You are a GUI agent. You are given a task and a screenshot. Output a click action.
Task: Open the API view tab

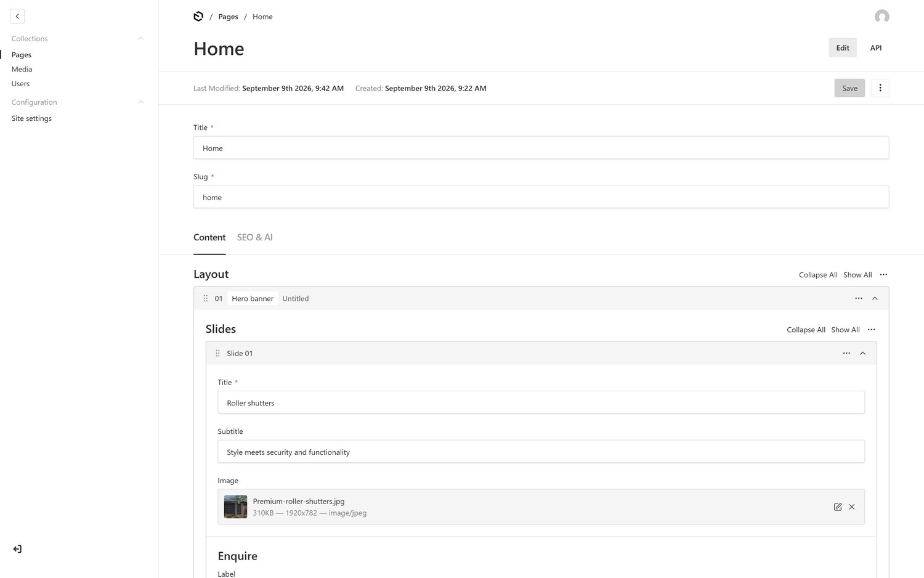[x=875, y=47]
